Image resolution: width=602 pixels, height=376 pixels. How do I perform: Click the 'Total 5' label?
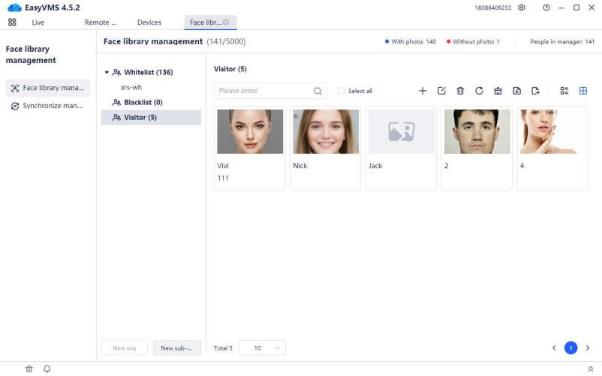pyautogui.click(x=223, y=348)
